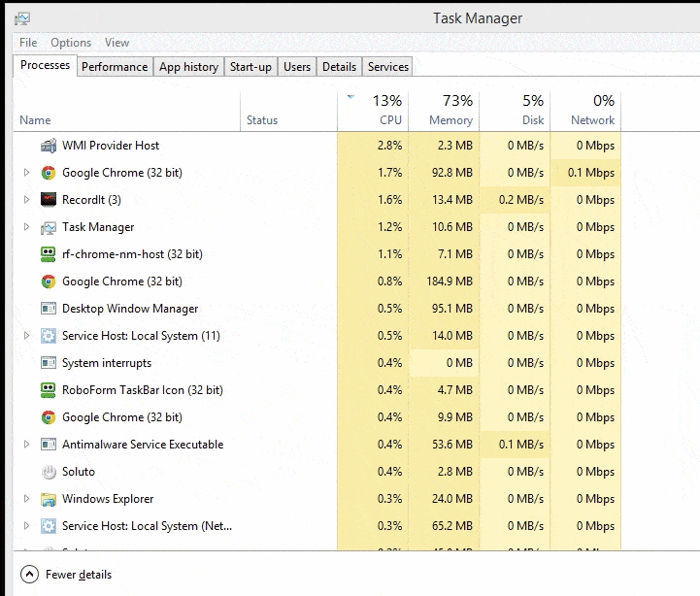Screen dimensions: 700x596
Task: Click the Task Manager title bar icon
Action: [22, 18]
